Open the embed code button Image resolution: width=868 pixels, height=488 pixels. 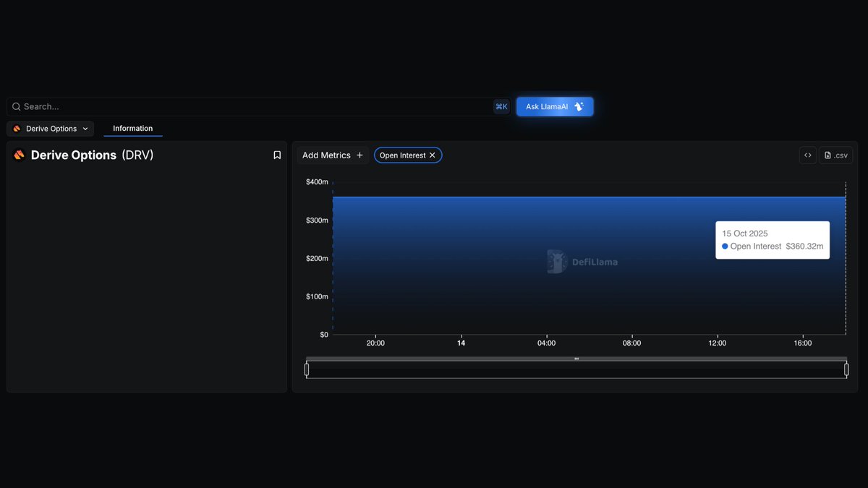point(808,155)
